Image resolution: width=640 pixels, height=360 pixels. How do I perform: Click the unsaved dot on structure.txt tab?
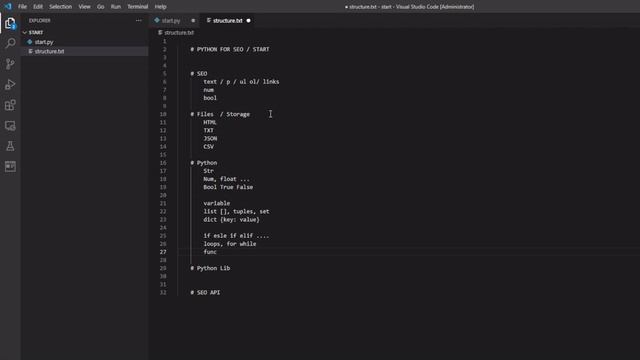[248, 20]
